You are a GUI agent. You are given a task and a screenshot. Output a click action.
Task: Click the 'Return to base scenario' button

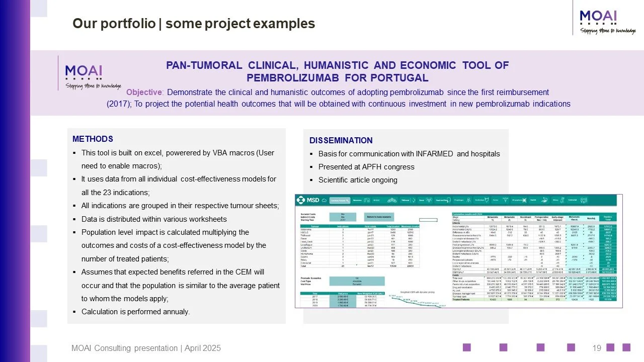pyautogui.click(x=379, y=217)
